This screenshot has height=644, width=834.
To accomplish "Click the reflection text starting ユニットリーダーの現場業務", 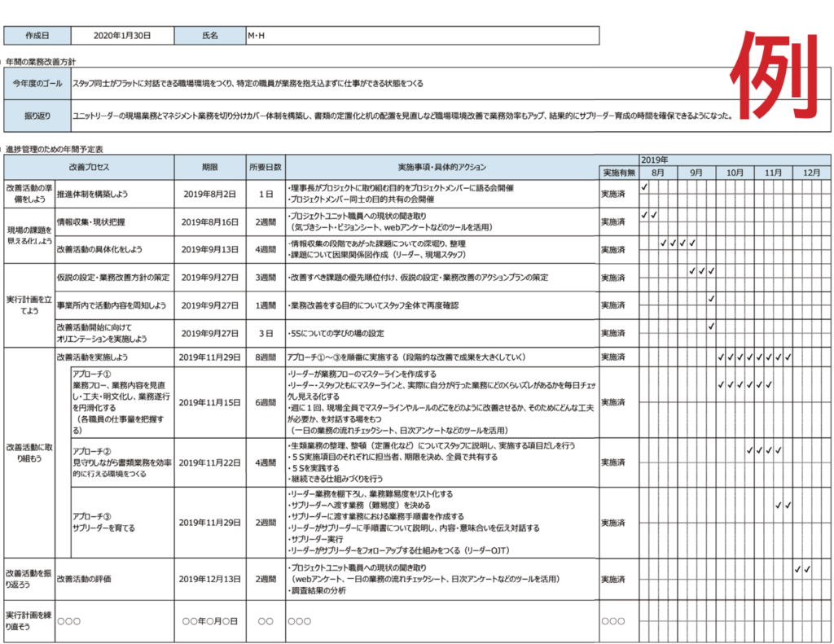I will coord(402,116).
